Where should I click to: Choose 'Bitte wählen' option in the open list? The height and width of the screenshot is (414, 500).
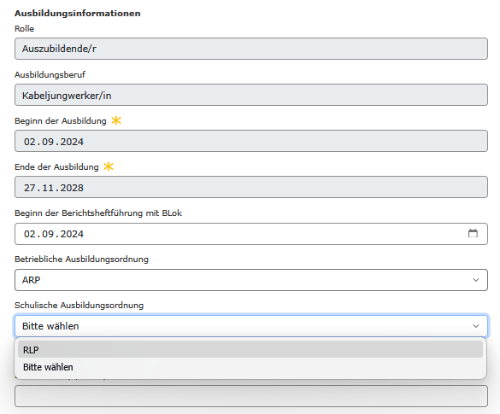point(250,367)
